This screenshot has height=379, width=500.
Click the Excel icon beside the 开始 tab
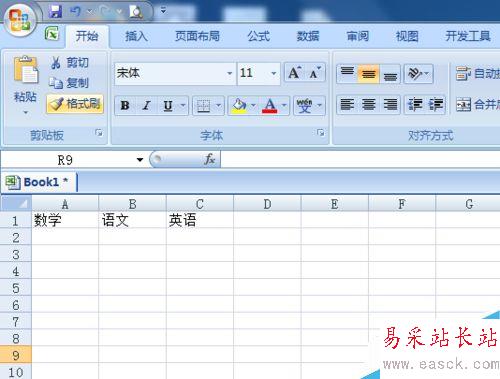coord(52,34)
